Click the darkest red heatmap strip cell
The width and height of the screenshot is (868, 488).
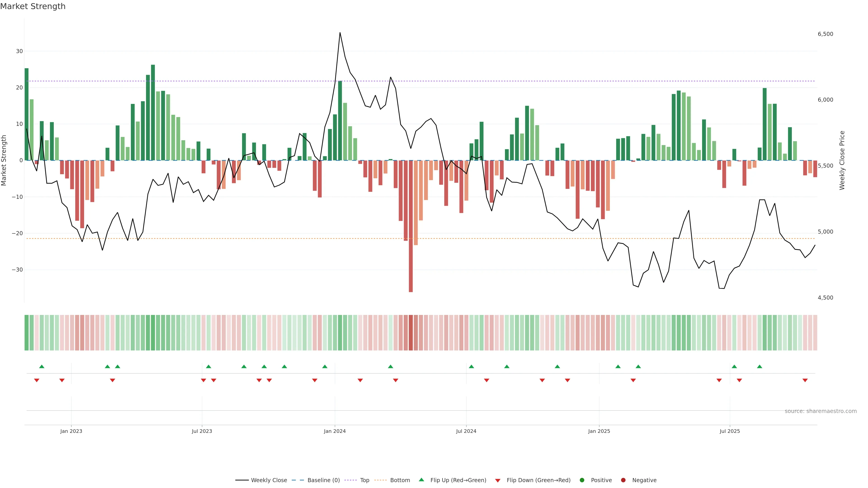click(411, 333)
